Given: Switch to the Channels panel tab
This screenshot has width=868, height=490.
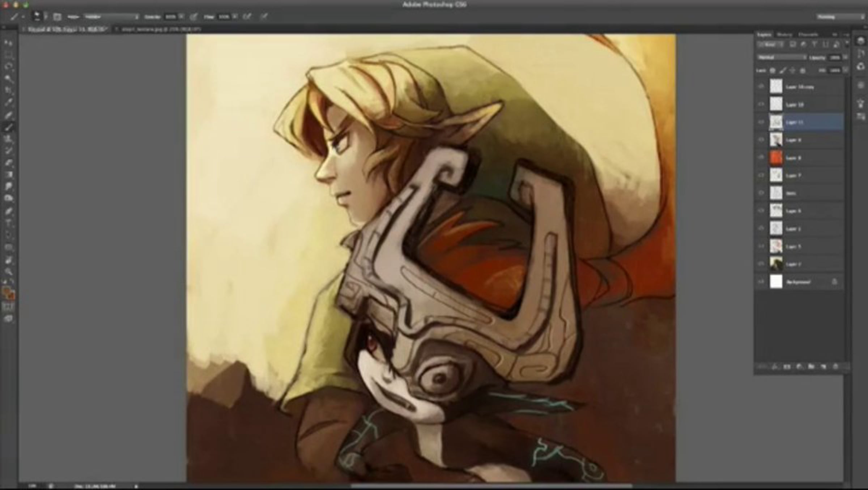Looking at the screenshot, I should pyautogui.click(x=808, y=35).
